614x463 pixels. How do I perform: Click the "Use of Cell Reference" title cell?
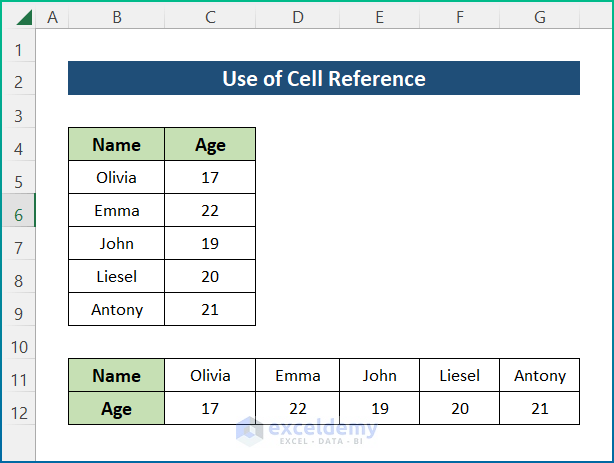pyautogui.click(x=324, y=79)
